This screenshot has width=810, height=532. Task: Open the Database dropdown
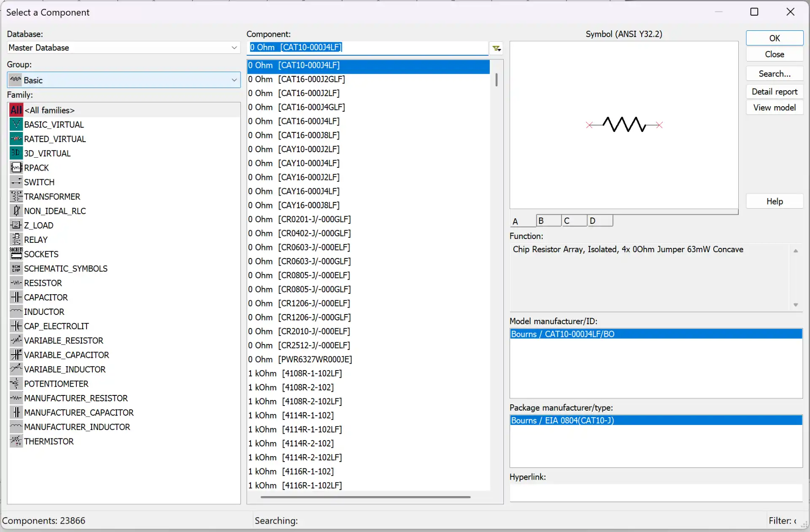(x=234, y=48)
